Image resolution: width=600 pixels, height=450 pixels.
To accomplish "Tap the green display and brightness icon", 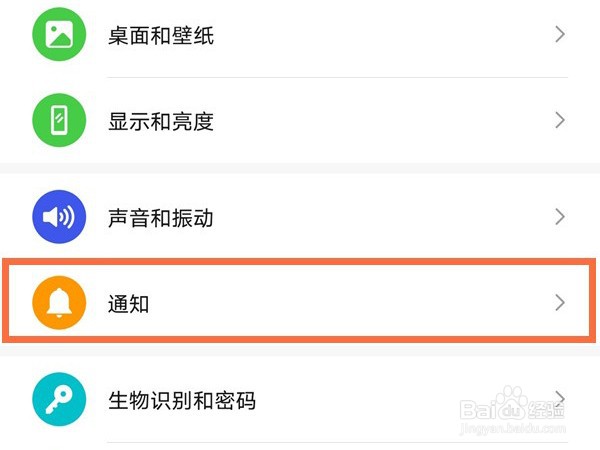I will pyautogui.click(x=59, y=122).
